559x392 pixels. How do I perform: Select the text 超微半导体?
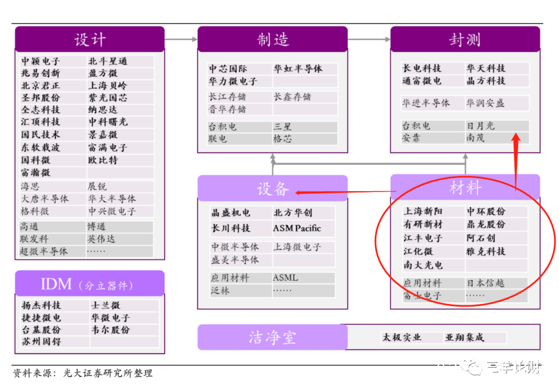(44, 251)
